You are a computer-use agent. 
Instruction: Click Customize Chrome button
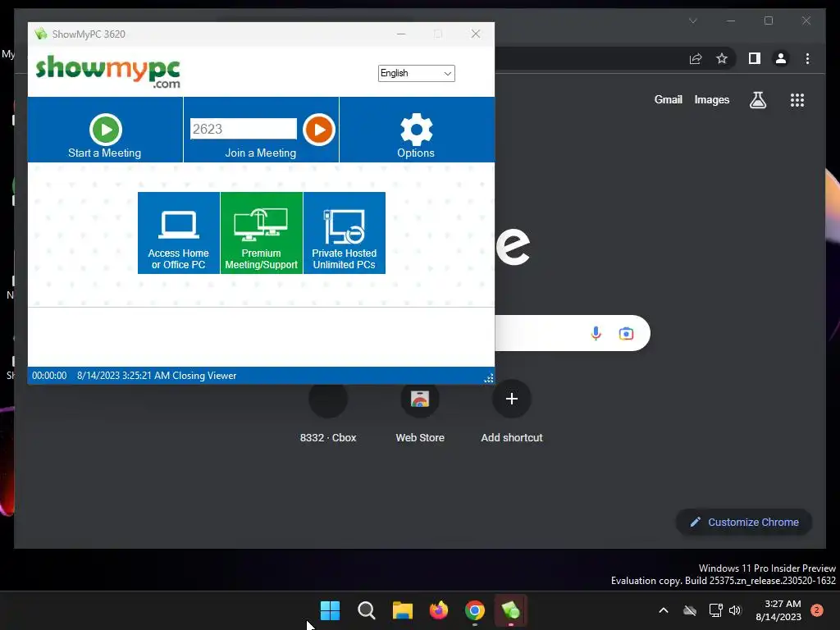coord(744,522)
